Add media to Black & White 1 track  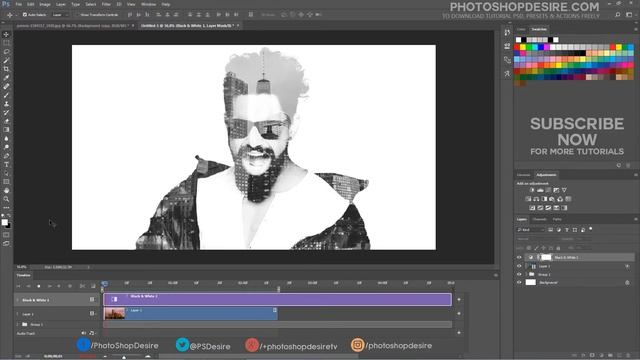tap(459, 300)
